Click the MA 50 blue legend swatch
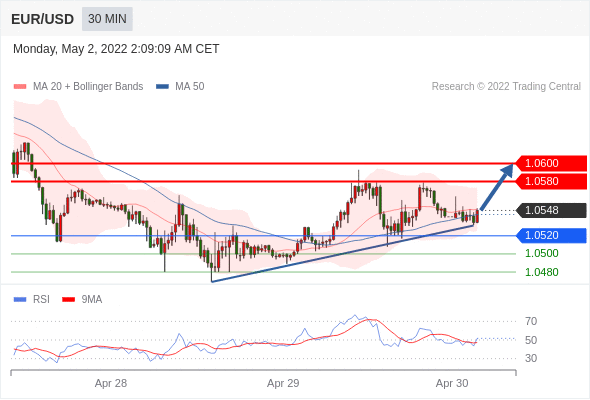 point(162,87)
